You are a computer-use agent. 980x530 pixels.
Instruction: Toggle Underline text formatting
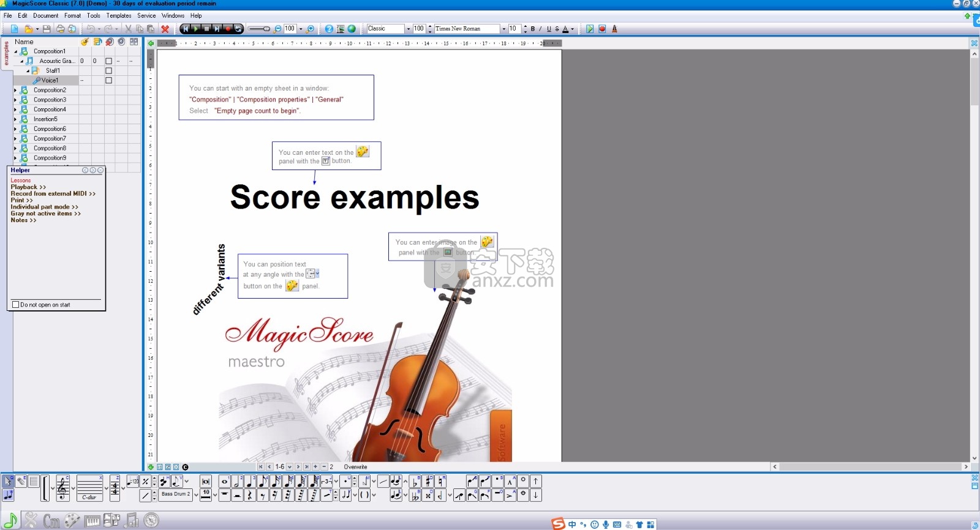[549, 29]
